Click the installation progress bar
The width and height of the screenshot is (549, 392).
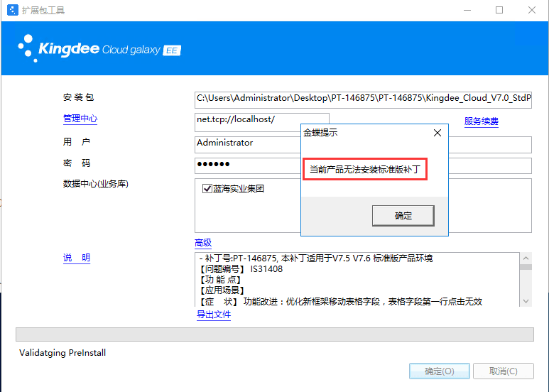(x=274, y=334)
